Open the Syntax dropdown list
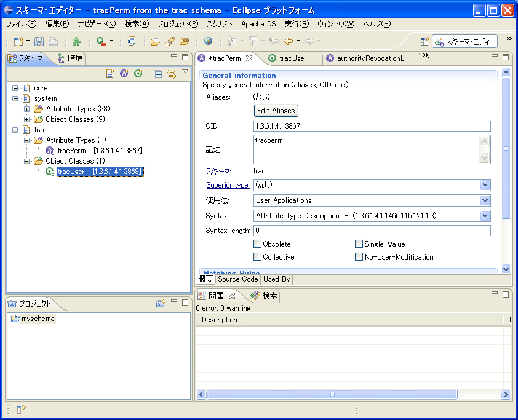 tap(485, 216)
